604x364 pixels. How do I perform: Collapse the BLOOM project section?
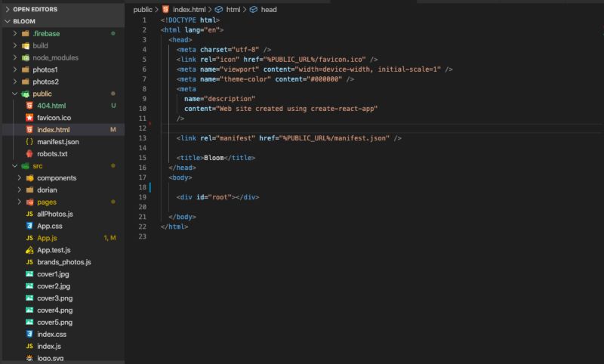[8, 21]
